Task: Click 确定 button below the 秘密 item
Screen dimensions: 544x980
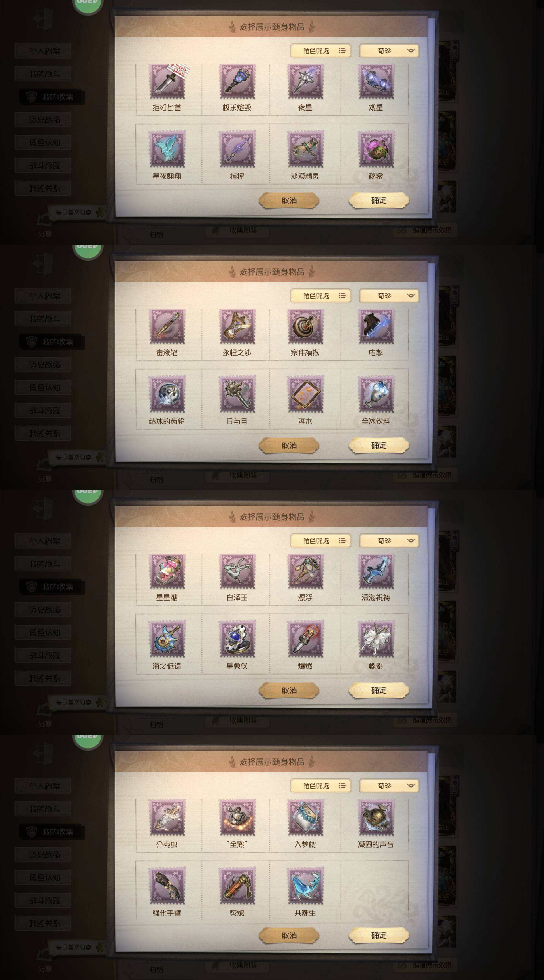Action: click(x=379, y=200)
